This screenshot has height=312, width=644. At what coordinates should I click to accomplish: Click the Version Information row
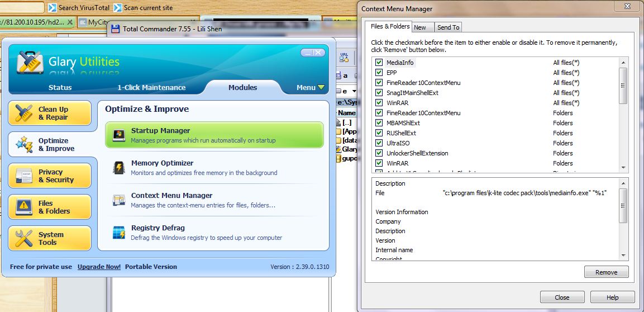[x=402, y=212]
